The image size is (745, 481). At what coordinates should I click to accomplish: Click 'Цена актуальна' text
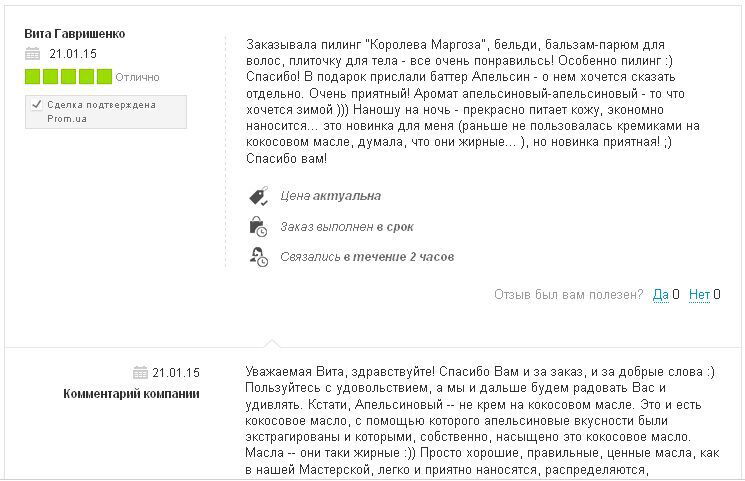tap(330, 196)
